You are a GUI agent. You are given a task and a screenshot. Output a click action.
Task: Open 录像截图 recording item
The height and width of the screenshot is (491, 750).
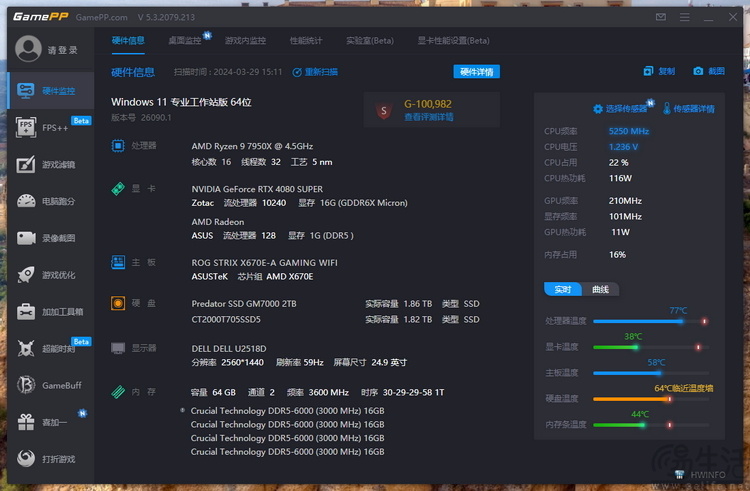click(x=51, y=238)
